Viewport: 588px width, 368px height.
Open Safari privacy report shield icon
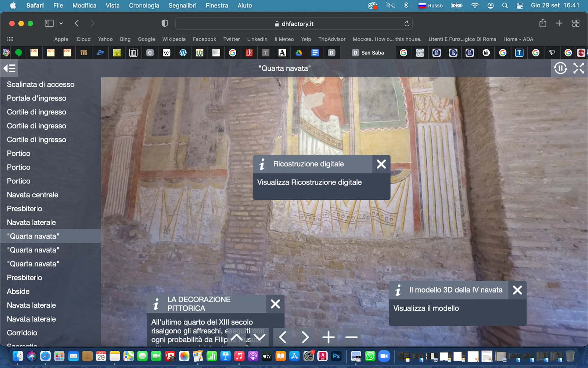(165, 24)
